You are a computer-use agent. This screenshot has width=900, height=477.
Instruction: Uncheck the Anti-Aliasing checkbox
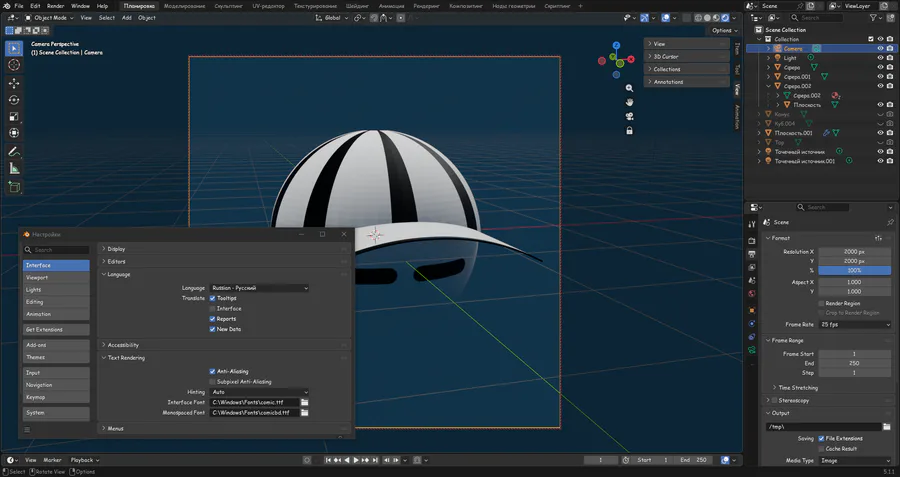coord(213,371)
